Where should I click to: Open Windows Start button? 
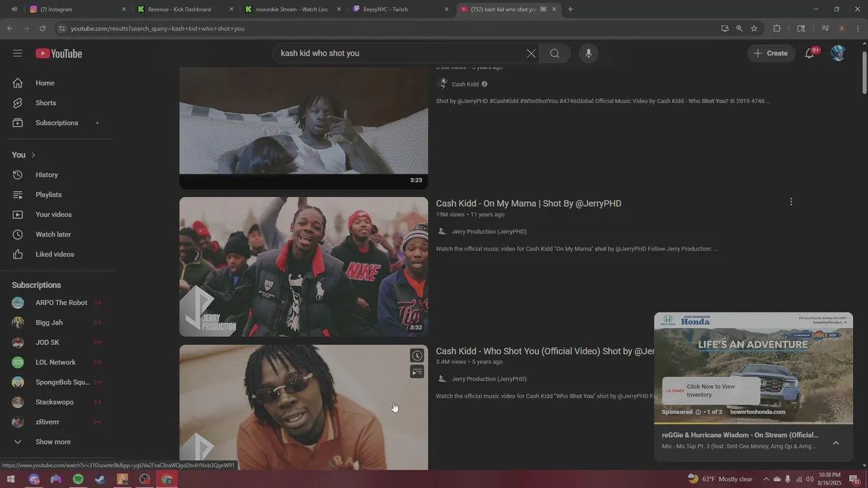pyautogui.click(x=11, y=479)
